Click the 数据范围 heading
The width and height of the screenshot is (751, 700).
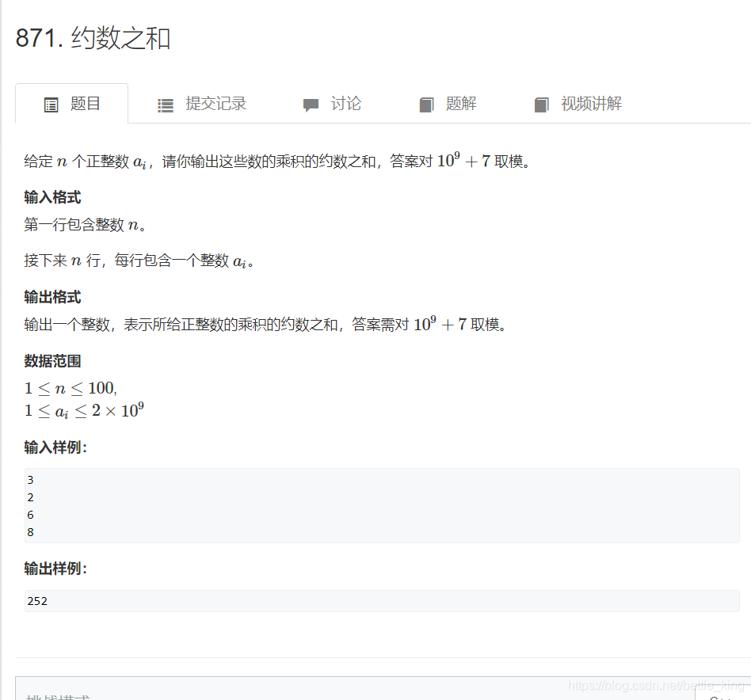(53, 361)
